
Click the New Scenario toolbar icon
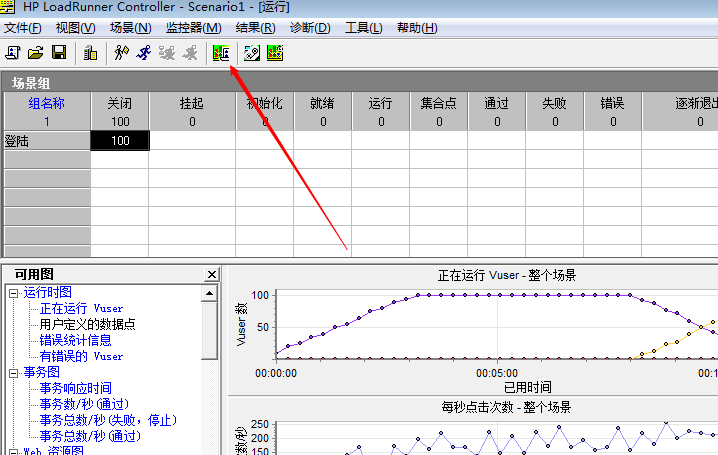(x=13, y=53)
